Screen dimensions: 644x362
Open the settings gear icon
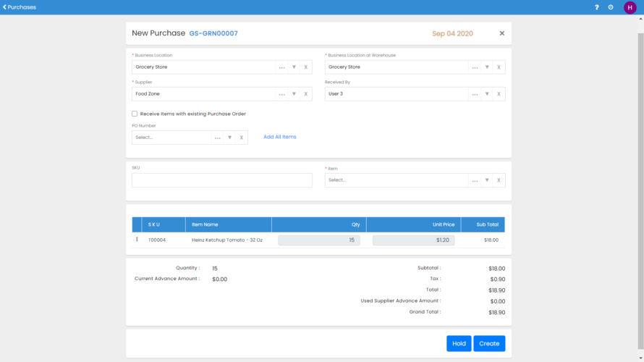(611, 7)
